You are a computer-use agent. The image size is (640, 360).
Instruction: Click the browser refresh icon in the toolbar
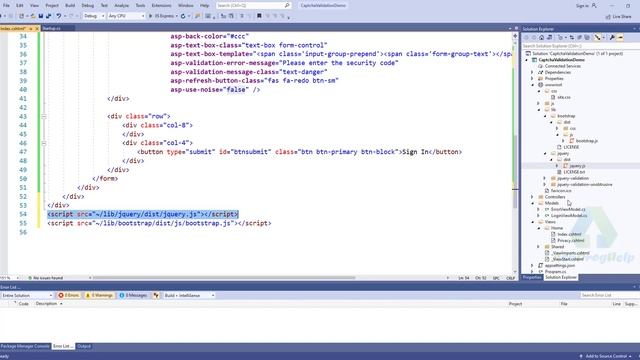[183, 16]
